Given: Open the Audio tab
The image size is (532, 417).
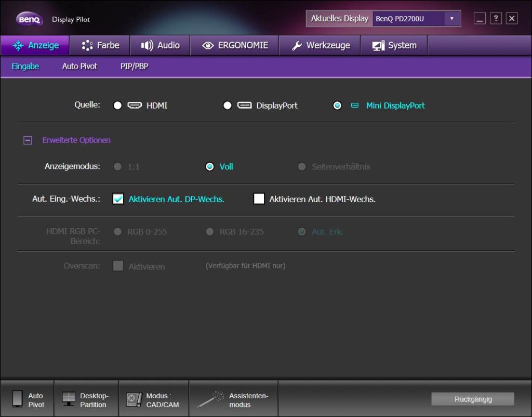Looking at the screenshot, I should tap(160, 45).
